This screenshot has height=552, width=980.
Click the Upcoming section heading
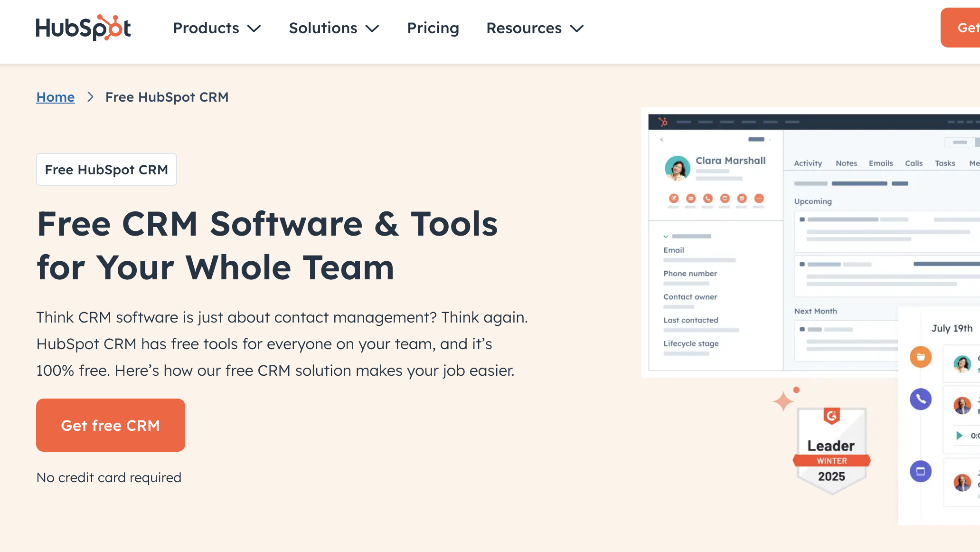pos(813,201)
